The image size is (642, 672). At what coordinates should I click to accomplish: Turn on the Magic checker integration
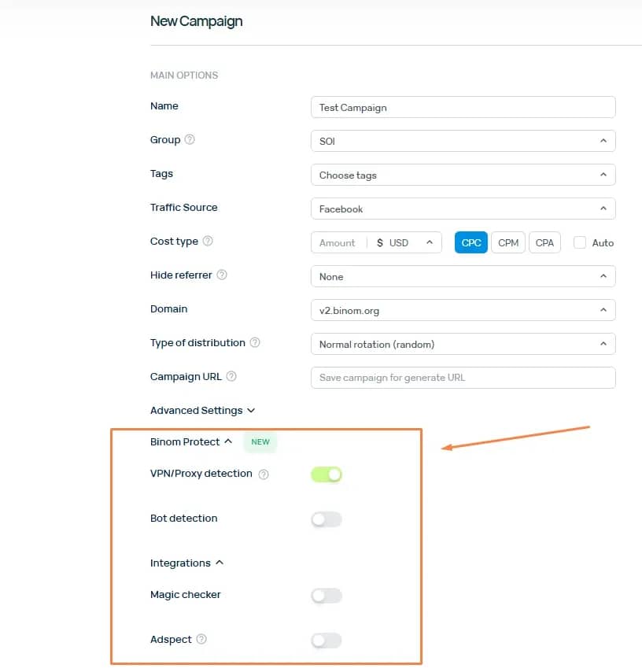click(327, 596)
